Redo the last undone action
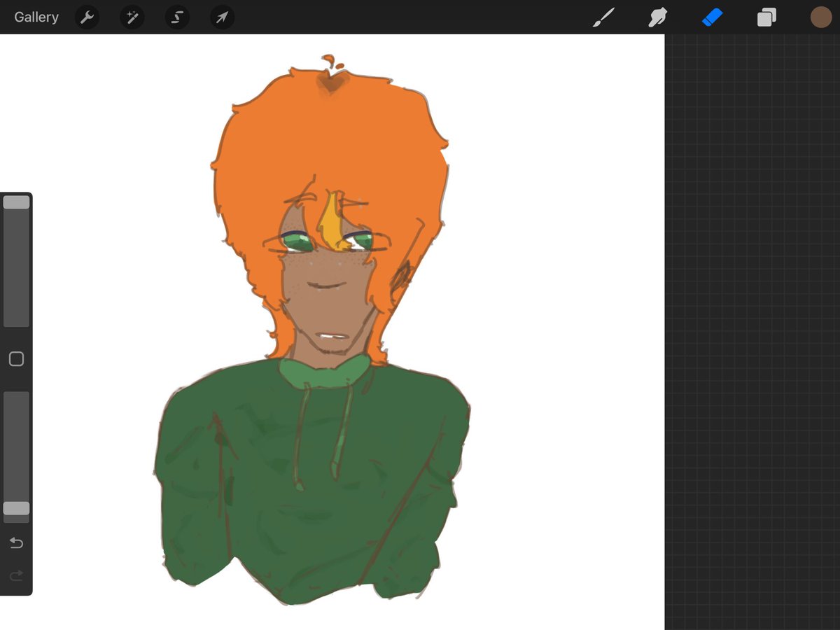This screenshot has width=840, height=630. pyautogui.click(x=16, y=575)
